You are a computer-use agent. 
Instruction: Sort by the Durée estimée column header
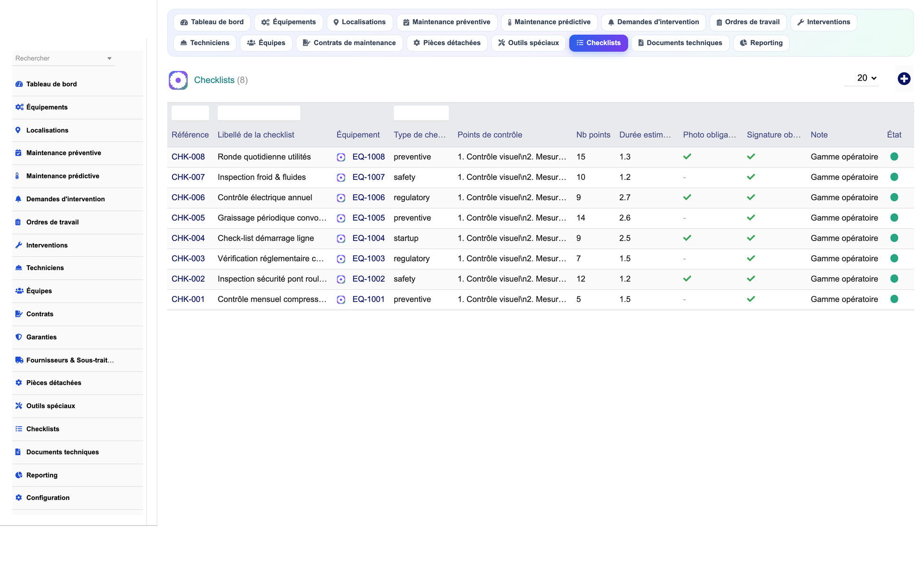[645, 135]
